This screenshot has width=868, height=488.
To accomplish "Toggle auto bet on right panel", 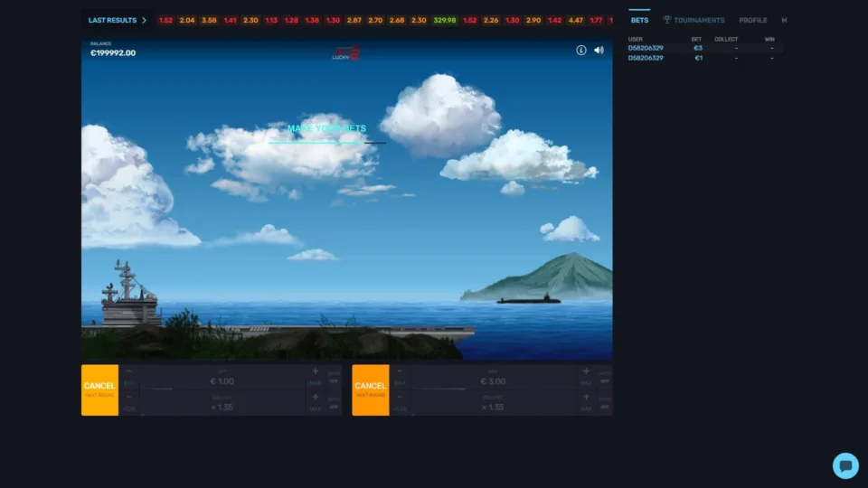I will click(x=604, y=380).
